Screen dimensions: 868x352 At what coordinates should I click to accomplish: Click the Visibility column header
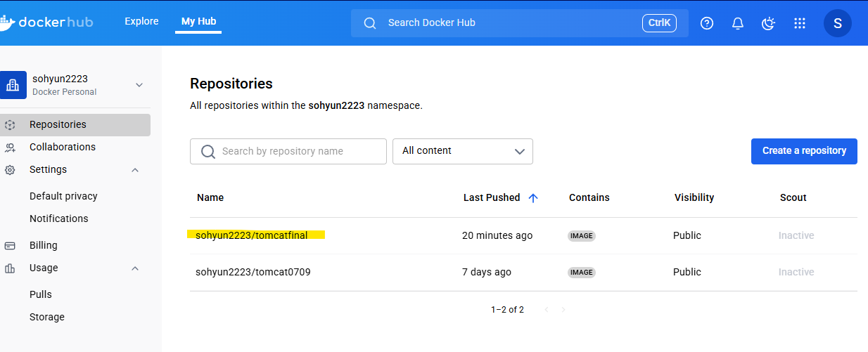pyautogui.click(x=694, y=197)
